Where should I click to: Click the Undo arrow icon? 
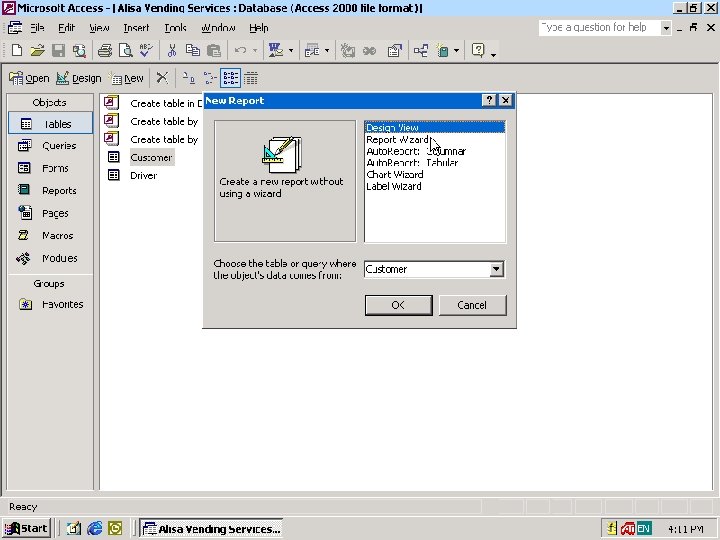click(240, 50)
